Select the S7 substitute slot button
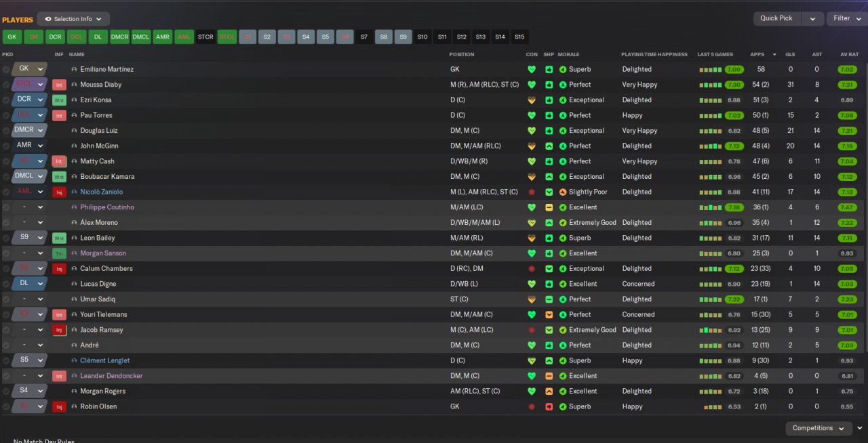This screenshot has height=443, width=868. click(x=364, y=37)
